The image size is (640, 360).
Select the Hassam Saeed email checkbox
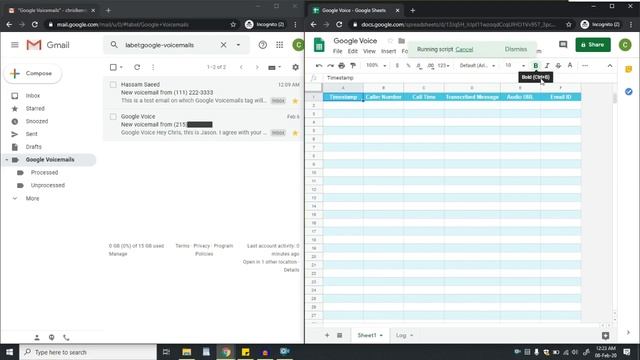point(113,84)
